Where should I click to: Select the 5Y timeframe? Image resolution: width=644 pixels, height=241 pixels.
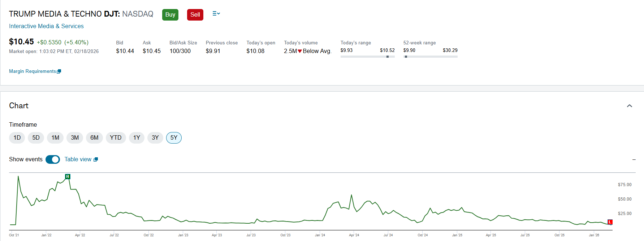[174, 138]
